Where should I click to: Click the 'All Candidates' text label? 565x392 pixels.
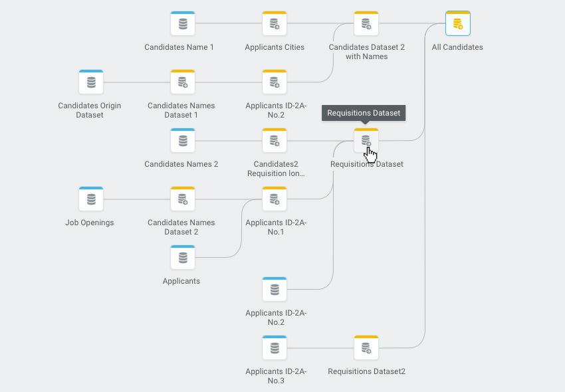pyautogui.click(x=457, y=47)
